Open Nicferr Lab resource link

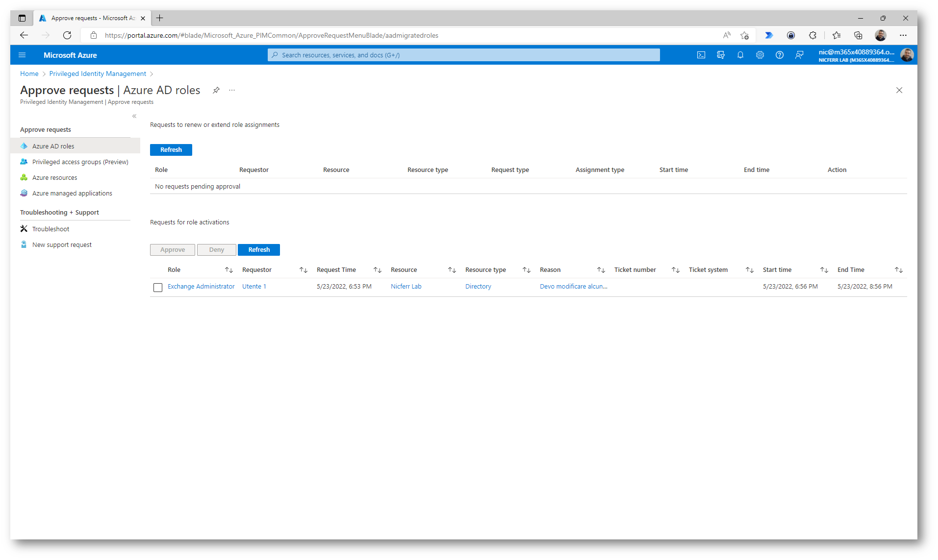[406, 287]
